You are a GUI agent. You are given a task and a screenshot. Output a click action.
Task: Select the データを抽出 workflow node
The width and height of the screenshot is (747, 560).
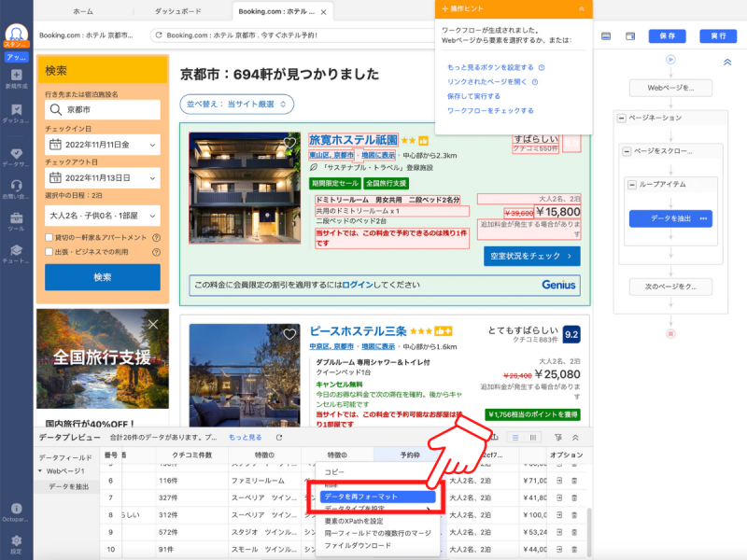(x=670, y=218)
